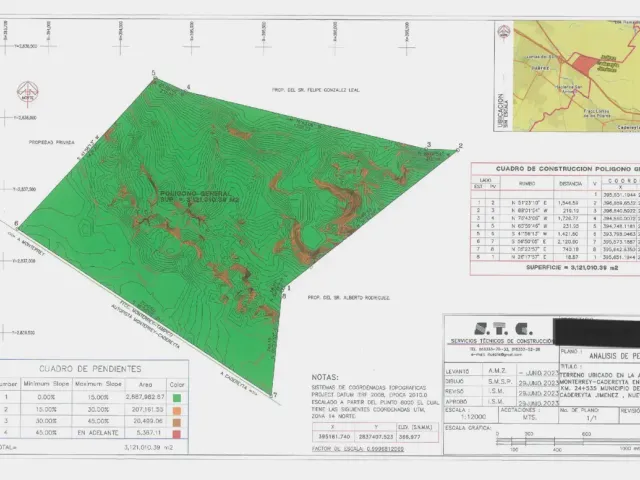Click the S.T.C. company logo
Viewport: 640px width, 480px height.
[x=503, y=329]
